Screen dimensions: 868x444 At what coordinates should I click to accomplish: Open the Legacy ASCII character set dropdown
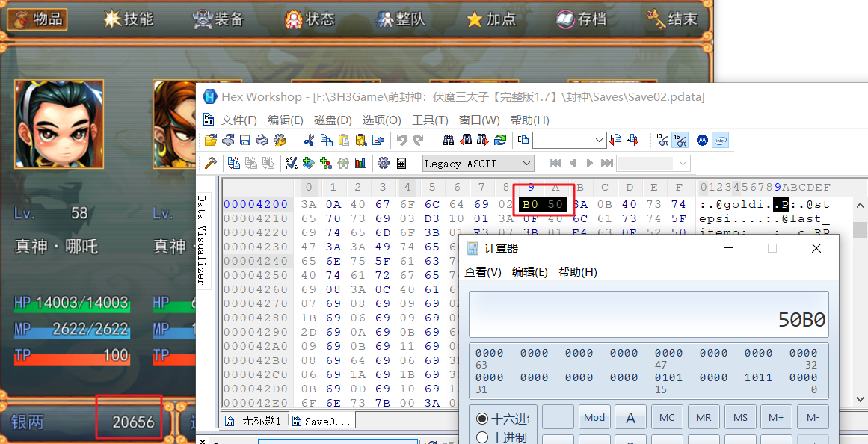[x=527, y=163]
